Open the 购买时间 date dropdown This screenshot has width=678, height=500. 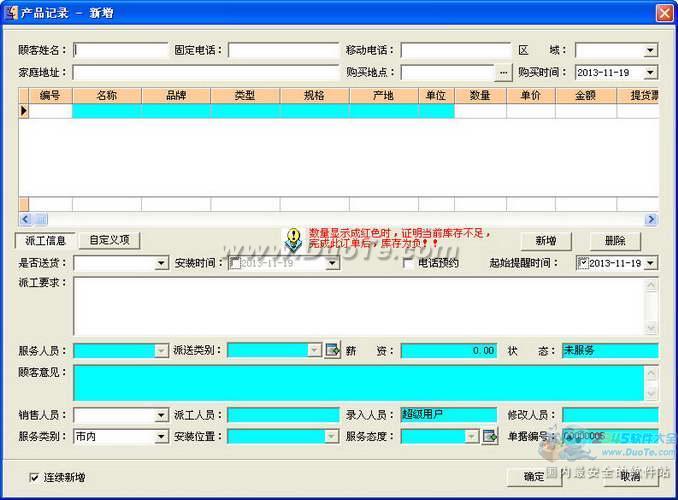point(650,72)
